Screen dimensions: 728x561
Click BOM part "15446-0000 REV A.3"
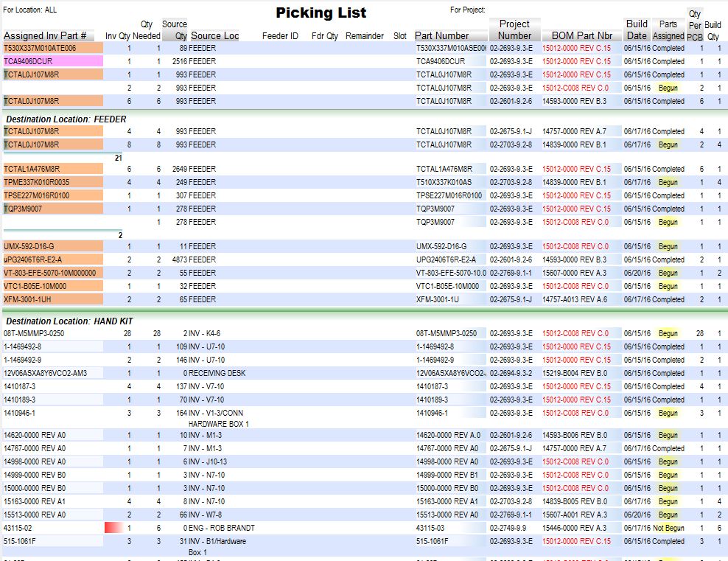(x=574, y=528)
